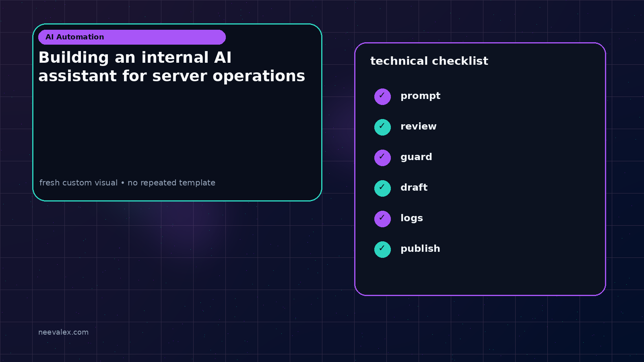Click the purple checkmark beside logs

point(382,219)
